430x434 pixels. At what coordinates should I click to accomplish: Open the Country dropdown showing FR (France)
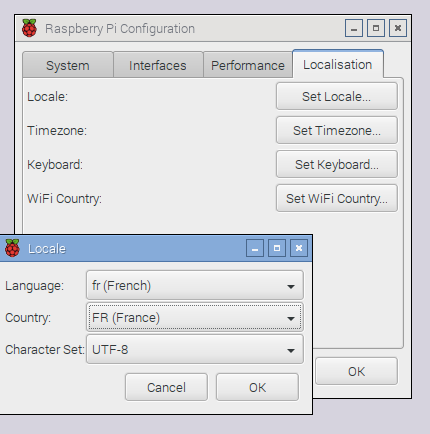point(195,317)
